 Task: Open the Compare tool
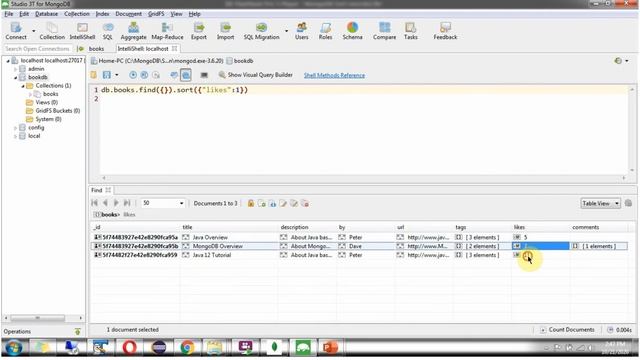pyautogui.click(x=384, y=31)
